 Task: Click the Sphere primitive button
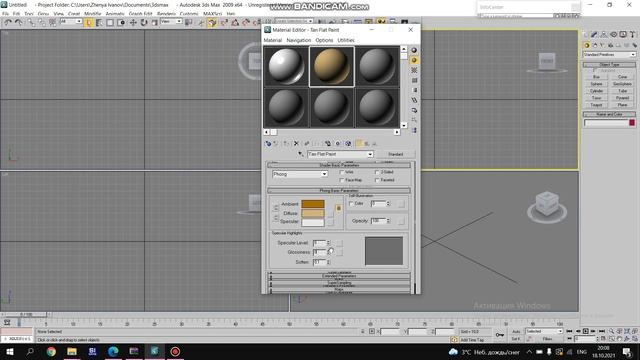(x=596, y=84)
